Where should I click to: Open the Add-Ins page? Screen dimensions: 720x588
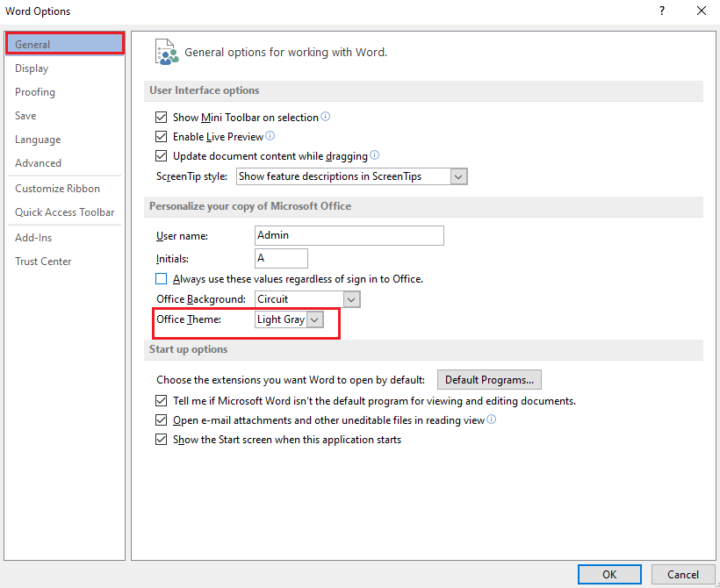tap(65, 238)
